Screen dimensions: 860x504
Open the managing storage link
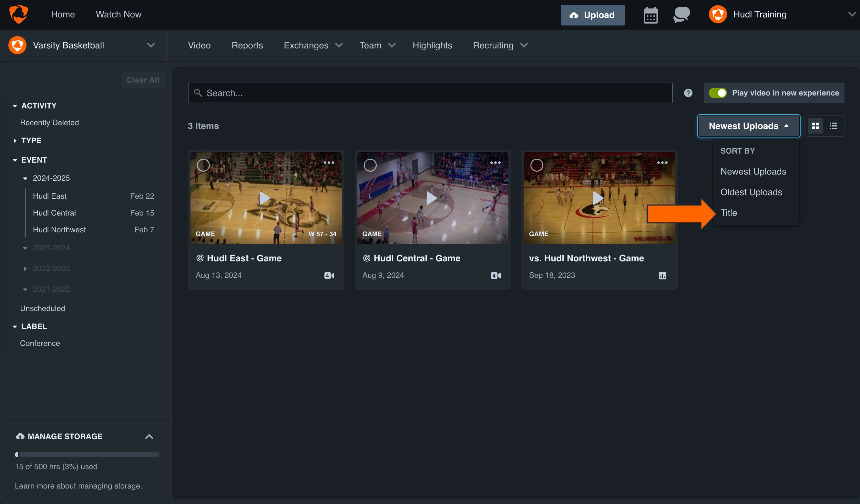pyautogui.click(x=109, y=486)
